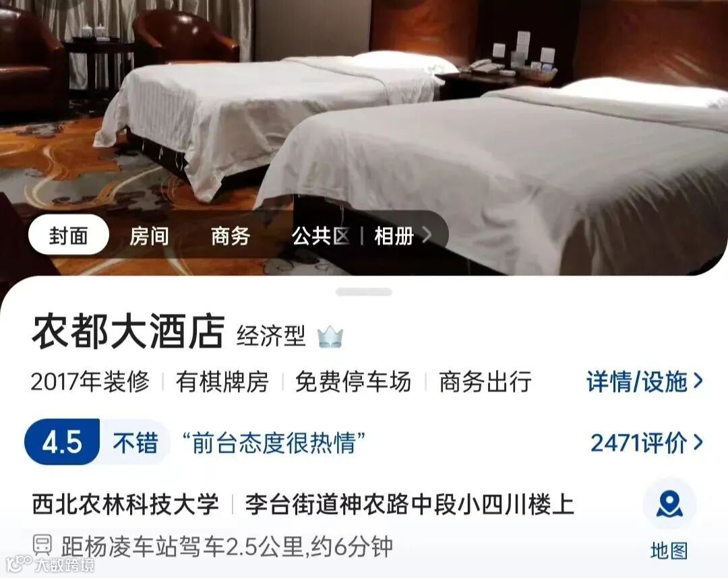Open the "前台态度很热情" review quote

click(274, 443)
